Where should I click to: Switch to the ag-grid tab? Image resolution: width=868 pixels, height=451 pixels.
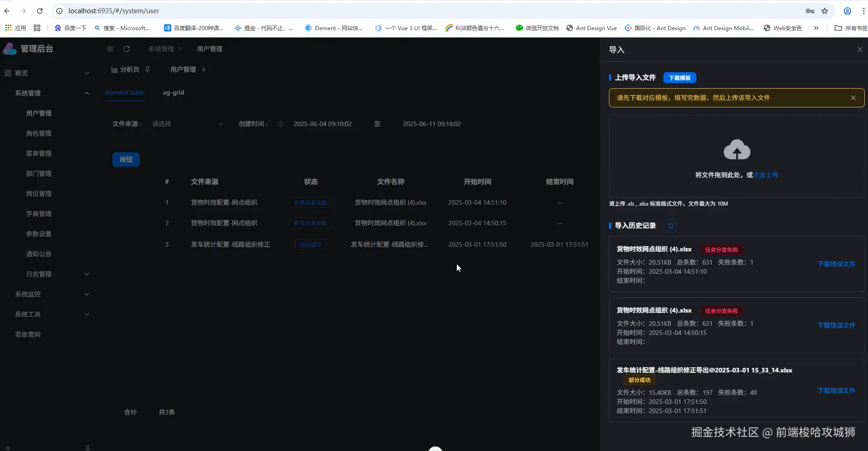pyautogui.click(x=174, y=92)
